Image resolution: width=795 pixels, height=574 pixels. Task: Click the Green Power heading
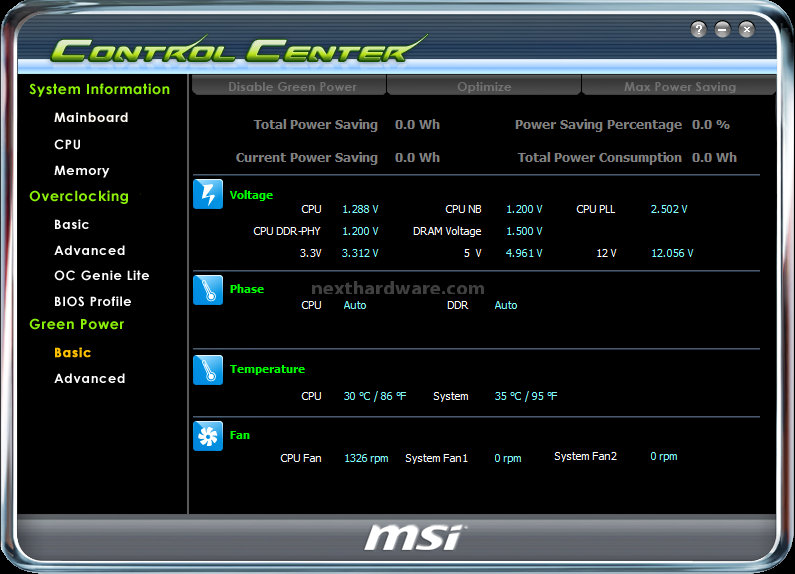point(77,325)
